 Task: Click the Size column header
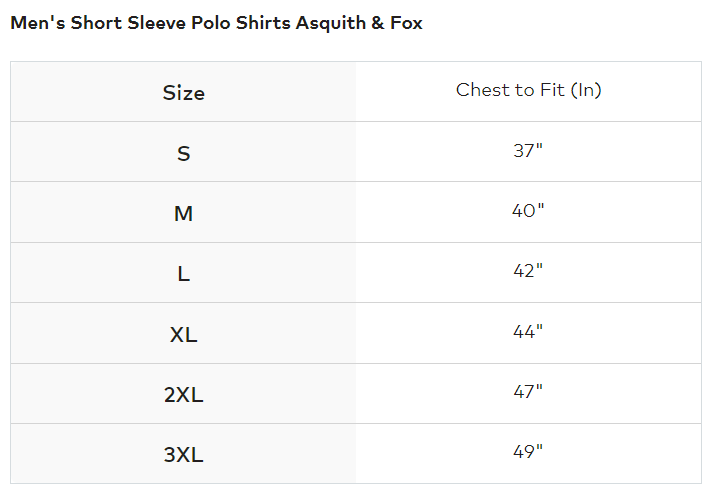183,93
